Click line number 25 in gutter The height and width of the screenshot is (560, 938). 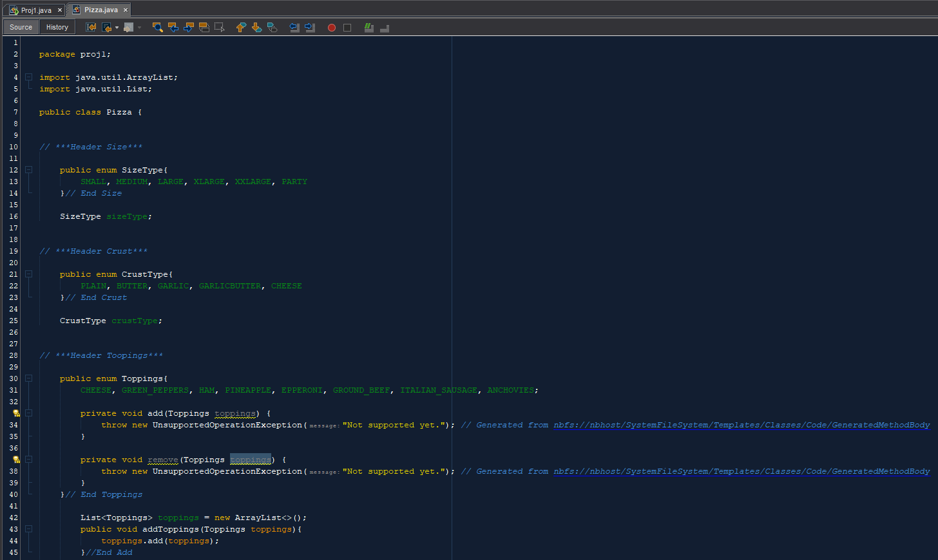click(x=14, y=321)
